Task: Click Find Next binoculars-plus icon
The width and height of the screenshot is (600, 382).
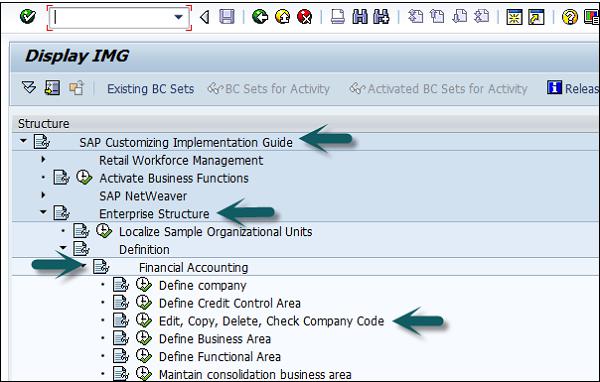Action: (x=381, y=17)
